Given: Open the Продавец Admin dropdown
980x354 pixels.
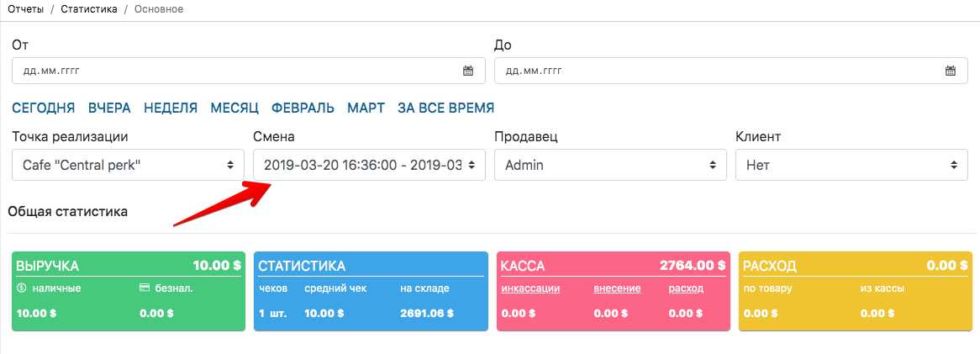Looking at the screenshot, I should (x=610, y=165).
